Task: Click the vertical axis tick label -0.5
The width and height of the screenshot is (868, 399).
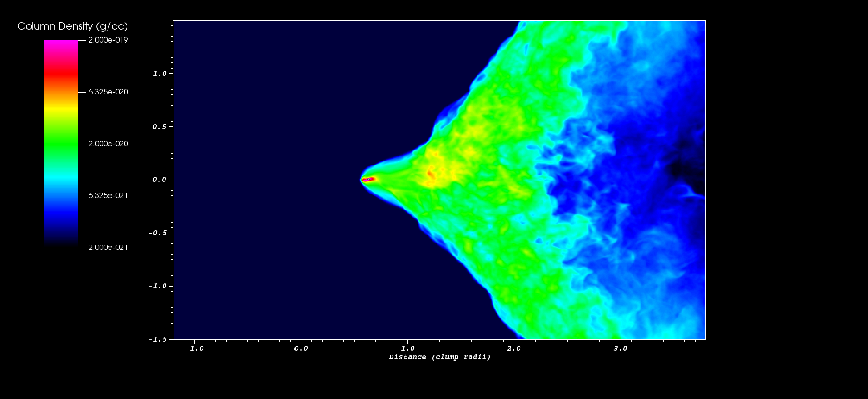Action: (x=158, y=233)
